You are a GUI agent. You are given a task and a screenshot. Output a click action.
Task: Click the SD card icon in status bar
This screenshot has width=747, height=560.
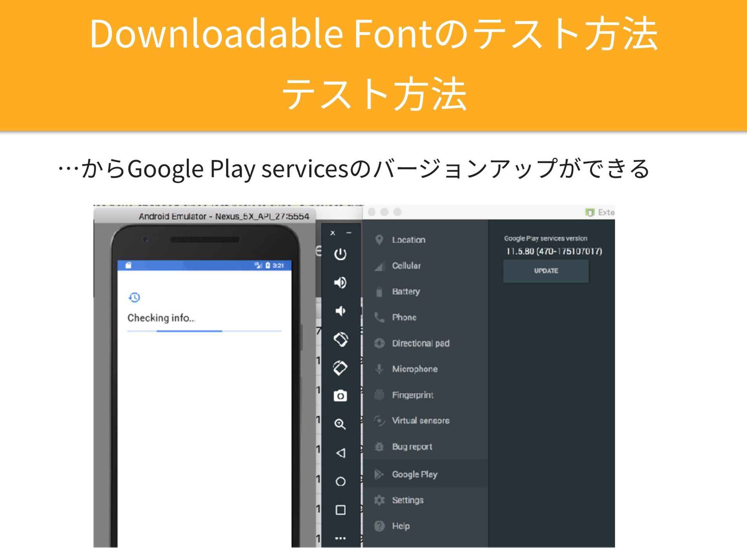128,266
